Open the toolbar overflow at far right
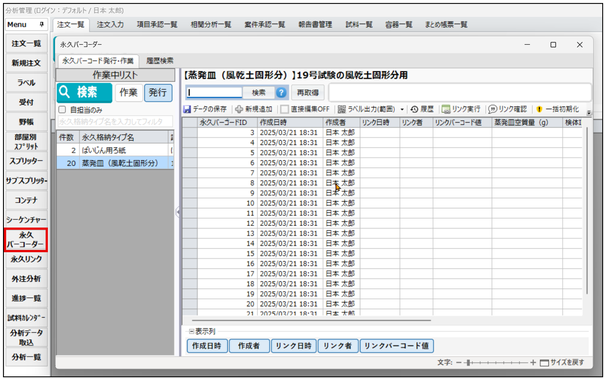 pyautogui.click(x=589, y=113)
